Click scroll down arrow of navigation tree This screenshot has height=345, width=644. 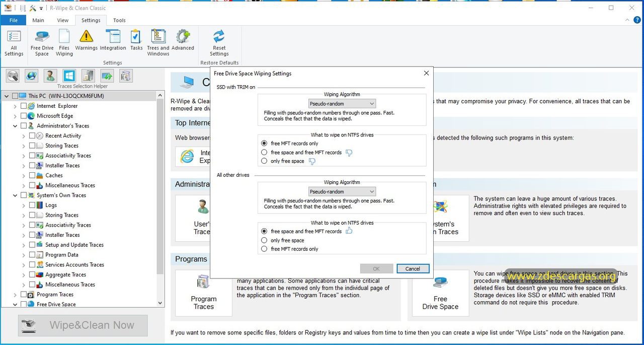(x=160, y=303)
